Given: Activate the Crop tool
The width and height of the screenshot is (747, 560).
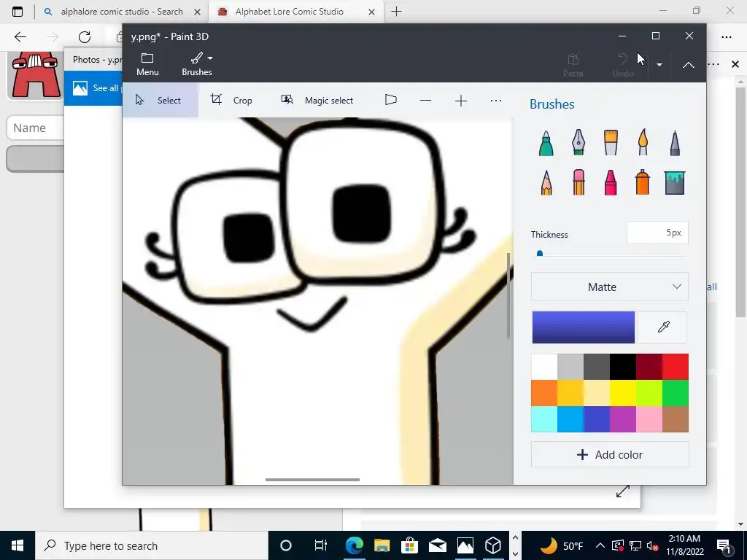Looking at the screenshot, I should (x=231, y=100).
